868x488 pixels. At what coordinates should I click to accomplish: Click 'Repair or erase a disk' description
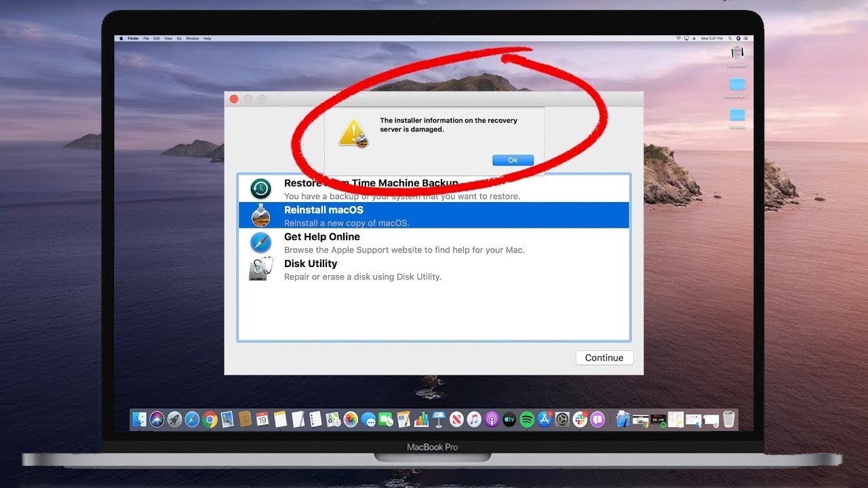click(363, 277)
